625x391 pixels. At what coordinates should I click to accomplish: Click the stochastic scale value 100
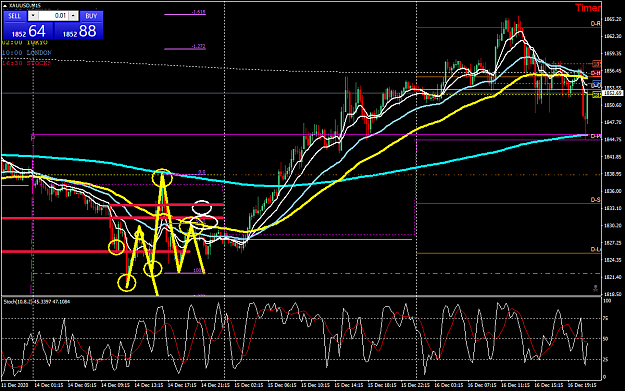[607, 301]
